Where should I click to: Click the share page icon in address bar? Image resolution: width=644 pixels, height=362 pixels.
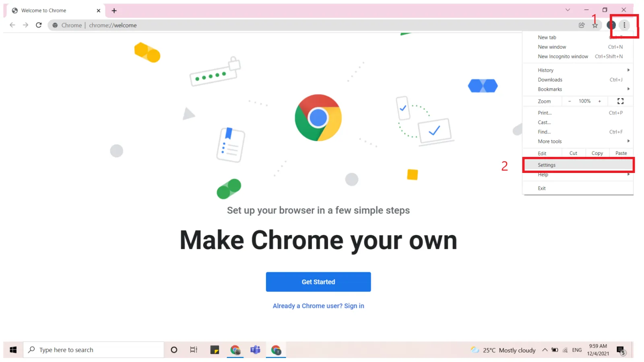click(582, 25)
